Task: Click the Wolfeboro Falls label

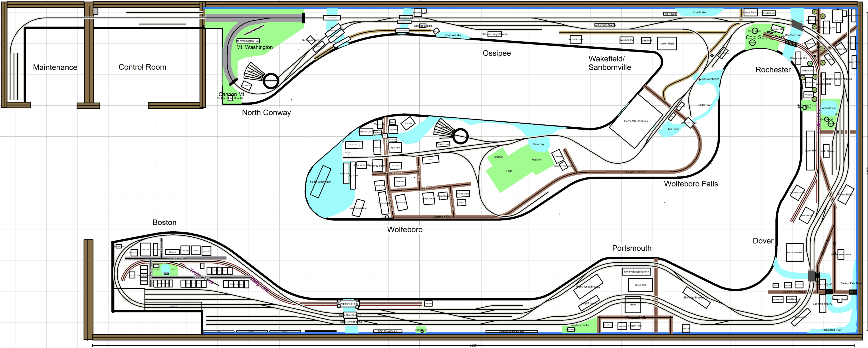Action: [x=691, y=184]
